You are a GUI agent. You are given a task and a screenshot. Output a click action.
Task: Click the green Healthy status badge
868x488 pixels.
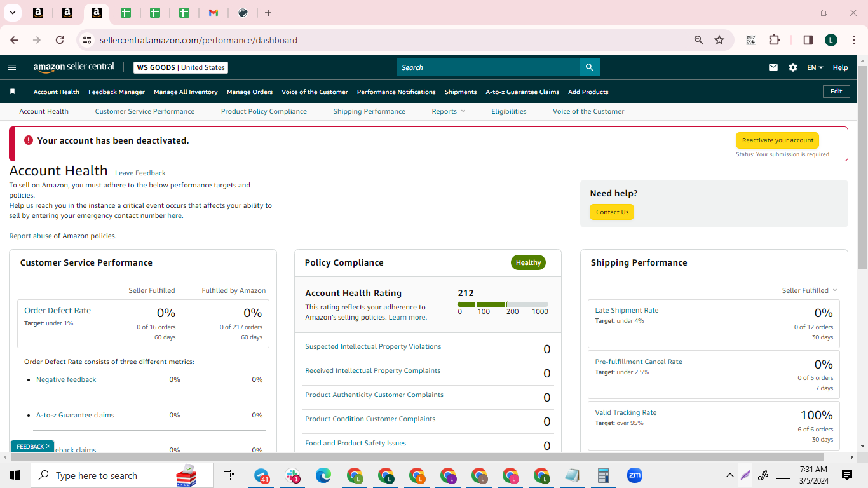click(528, 262)
